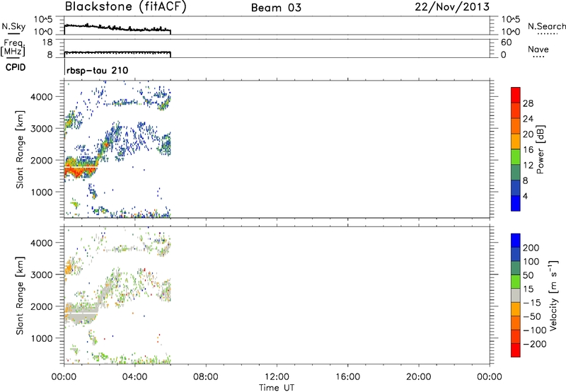Click the 'Blackstone (fitACF)' plot title
Screen dimensions: 566x392
[x=126, y=7]
